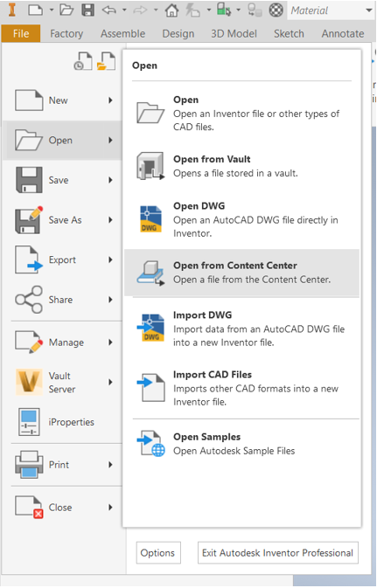
Task: Expand the Material dropdown
Action: click(x=369, y=10)
